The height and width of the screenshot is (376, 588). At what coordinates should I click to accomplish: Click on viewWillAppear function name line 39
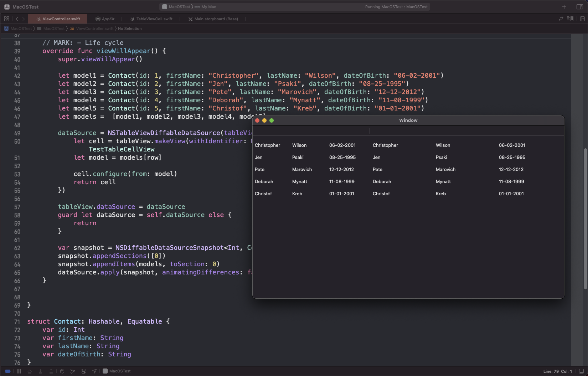[124, 51]
